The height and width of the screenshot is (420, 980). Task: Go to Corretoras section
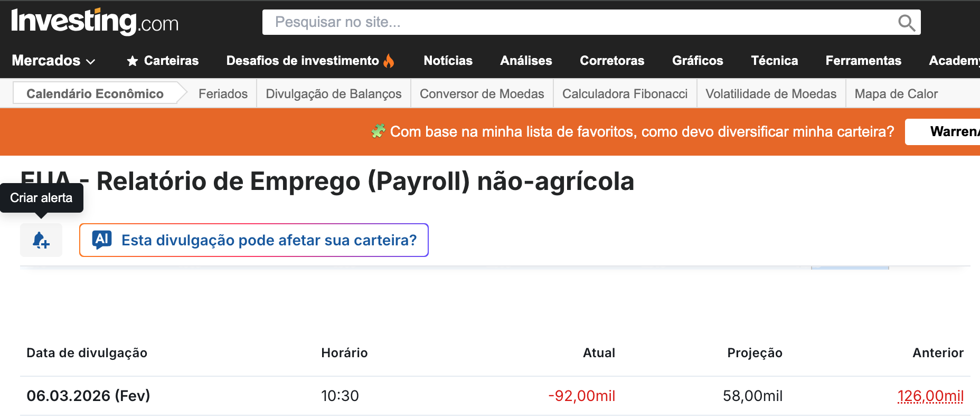[612, 61]
